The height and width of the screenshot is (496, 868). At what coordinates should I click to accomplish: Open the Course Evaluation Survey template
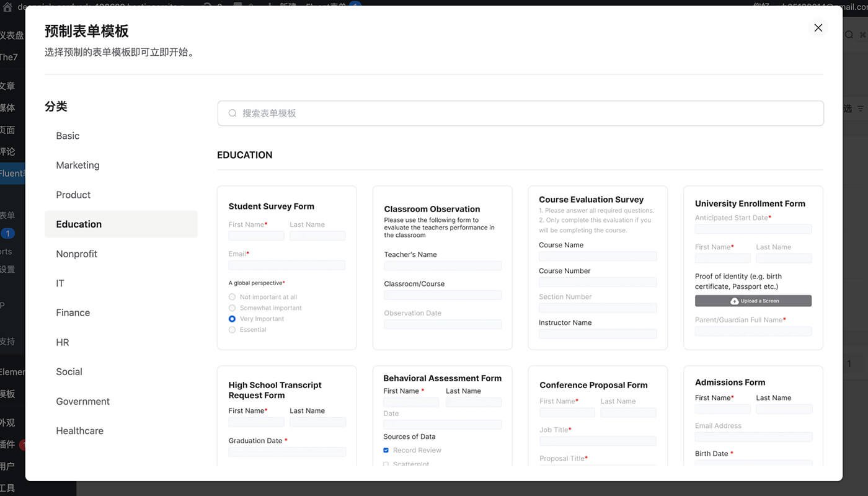[598, 267]
